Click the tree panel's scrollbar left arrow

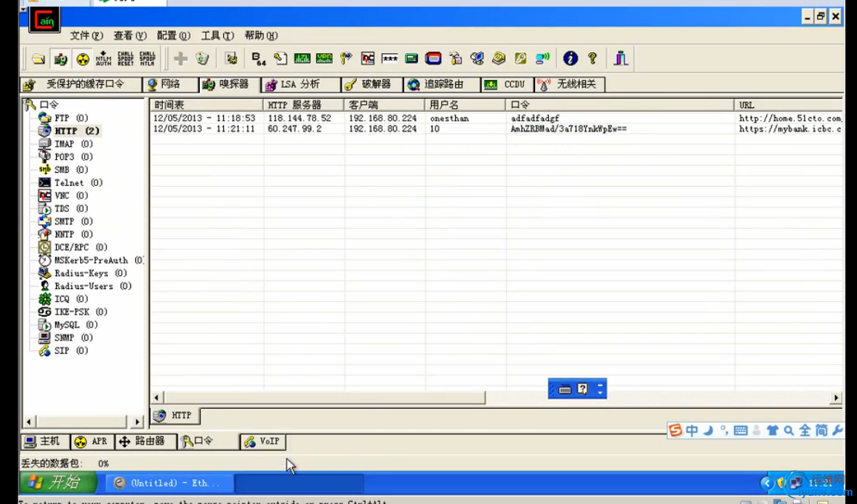pyautogui.click(x=29, y=421)
